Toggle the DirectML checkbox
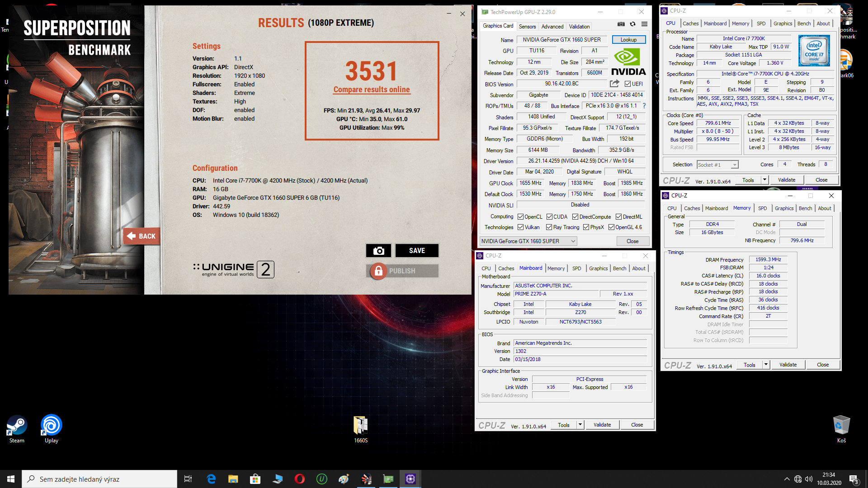This screenshot has height=488, width=868. 618,217
